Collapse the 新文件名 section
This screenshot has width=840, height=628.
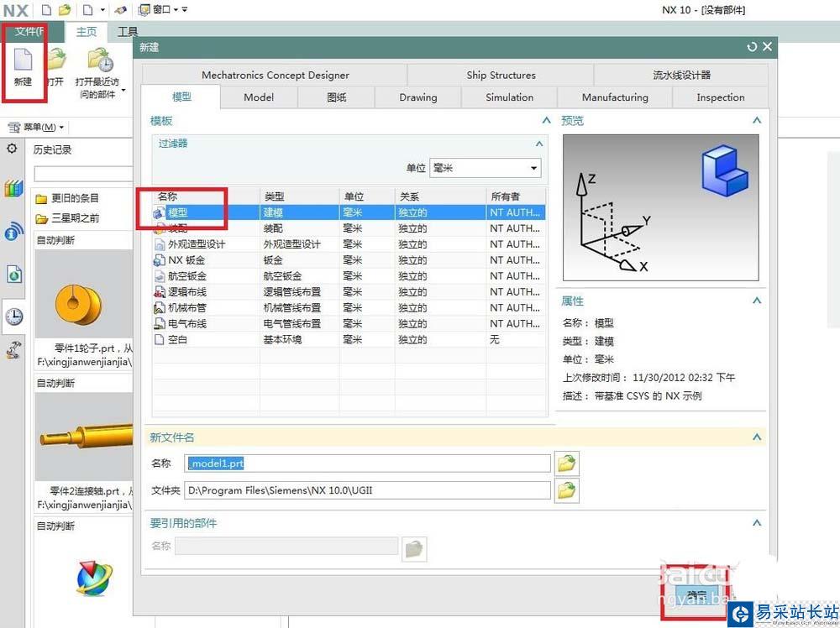pos(757,437)
